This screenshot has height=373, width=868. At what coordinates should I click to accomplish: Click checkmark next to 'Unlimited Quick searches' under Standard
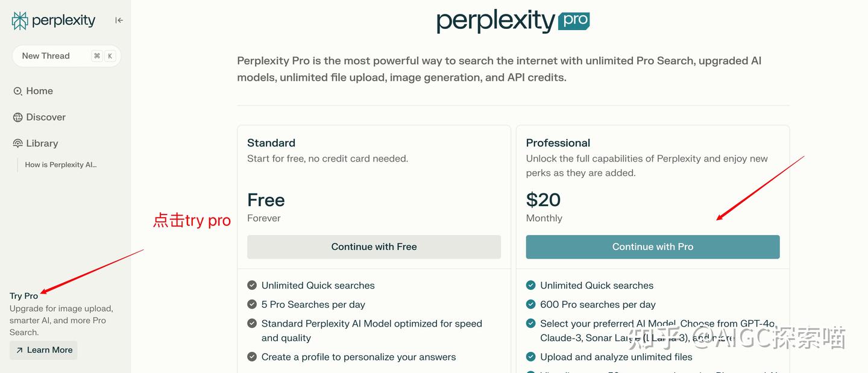pos(251,285)
